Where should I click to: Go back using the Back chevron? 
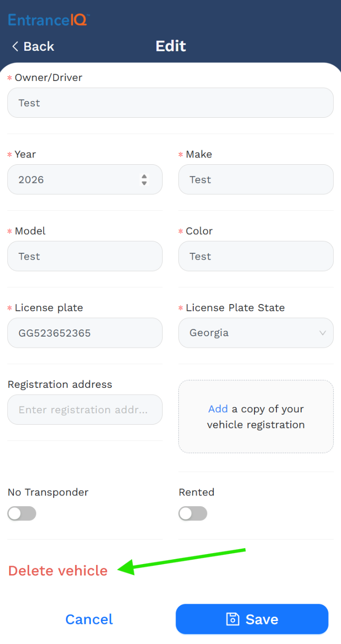pos(15,46)
